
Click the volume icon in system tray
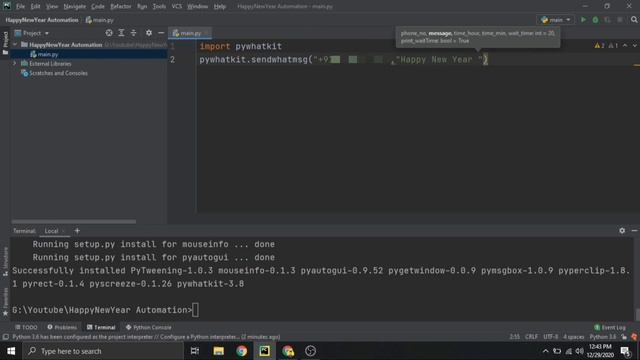tap(580, 351)
